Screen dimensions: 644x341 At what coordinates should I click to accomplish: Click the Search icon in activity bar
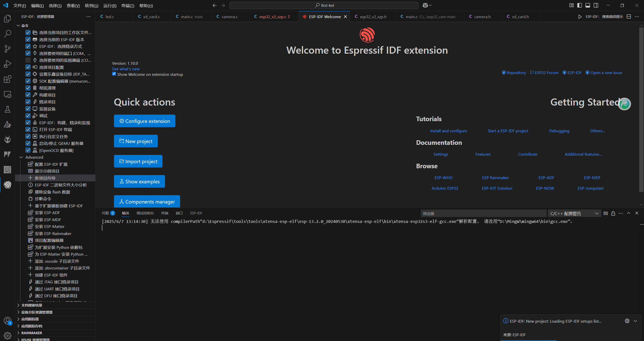pos(8,33)
